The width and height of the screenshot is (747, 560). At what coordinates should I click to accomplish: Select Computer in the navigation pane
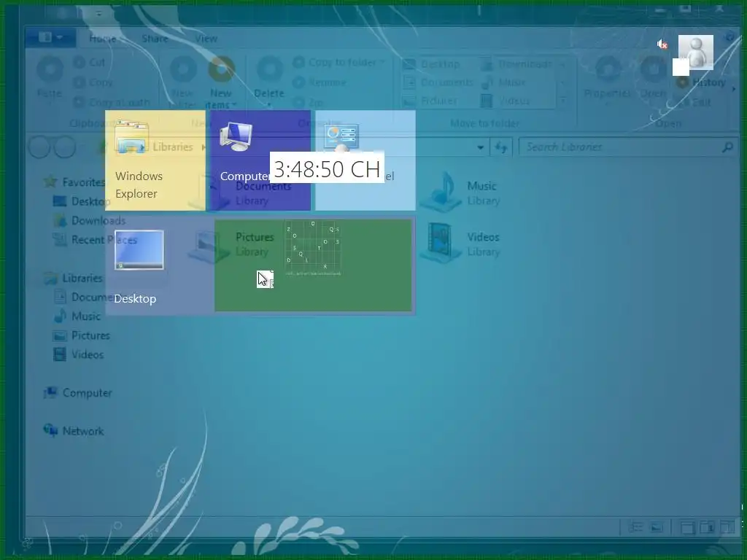pos(78,393)
